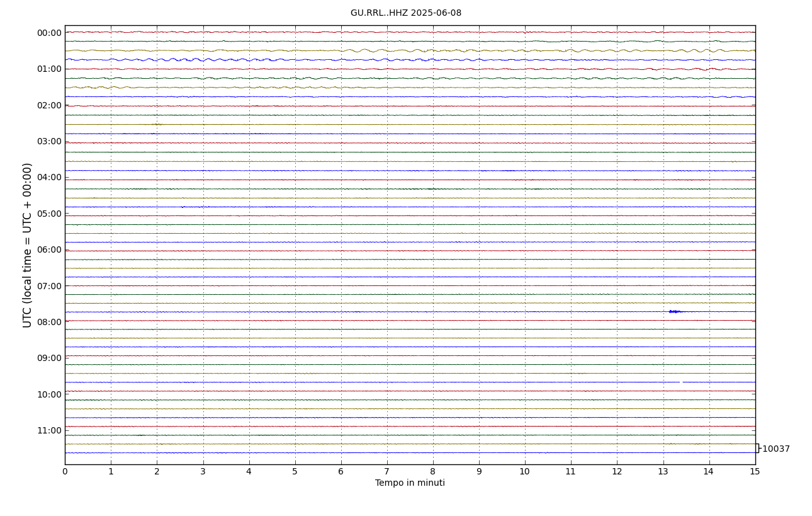Click the 06:00 hour tick label

coord(49,250)
